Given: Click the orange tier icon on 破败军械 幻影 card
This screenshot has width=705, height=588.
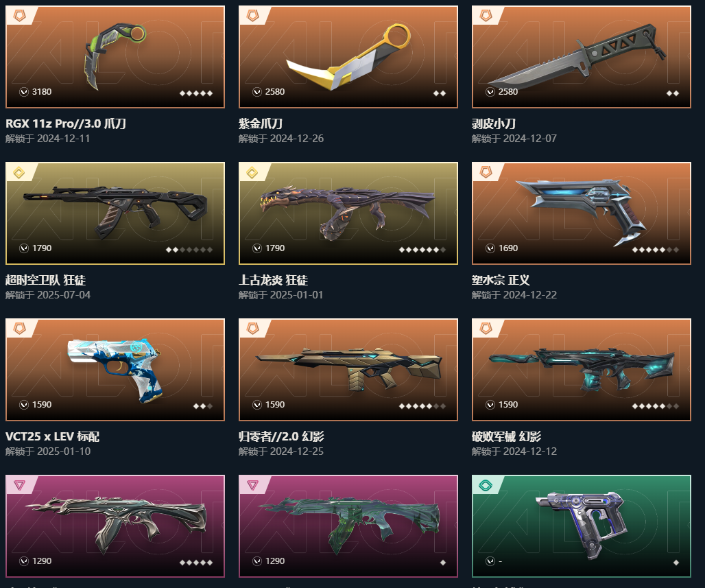Looking at the screenshot, I should (486, 329).
